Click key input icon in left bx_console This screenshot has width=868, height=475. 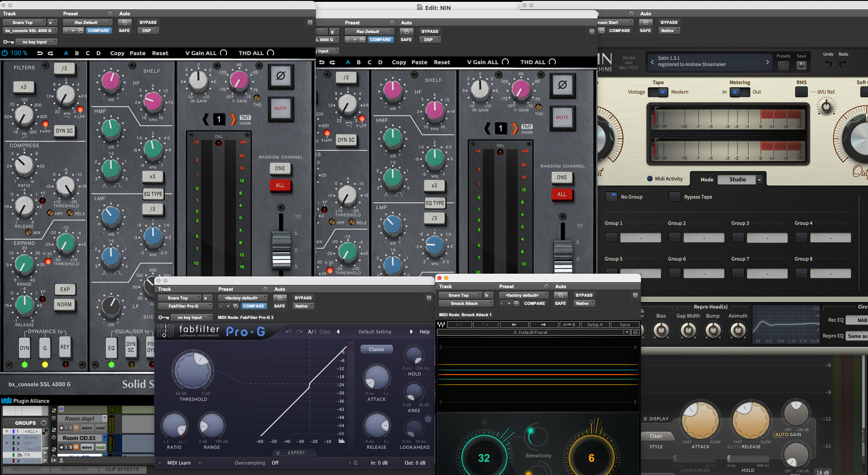coord(9,42)
